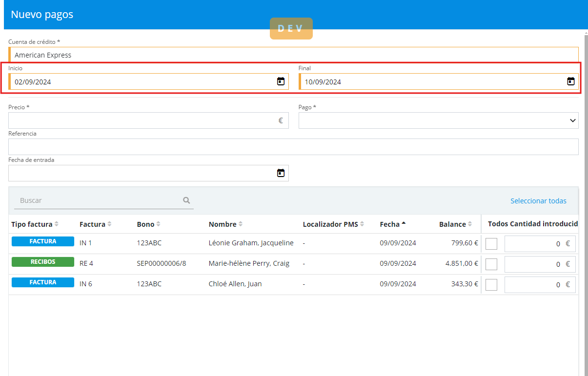588x376 pixels.
Task: Sort by Tipo factura column arrows
Action: [x=57, y=224]
